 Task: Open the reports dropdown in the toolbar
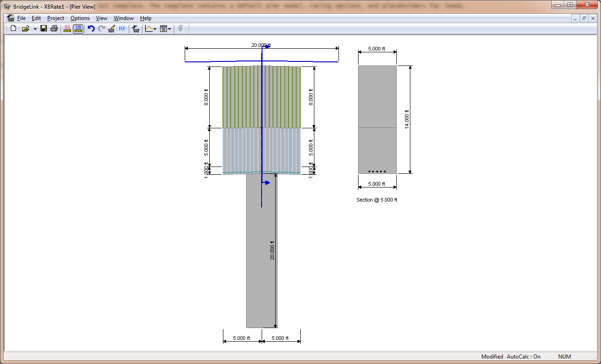click(x=166, y=29)
